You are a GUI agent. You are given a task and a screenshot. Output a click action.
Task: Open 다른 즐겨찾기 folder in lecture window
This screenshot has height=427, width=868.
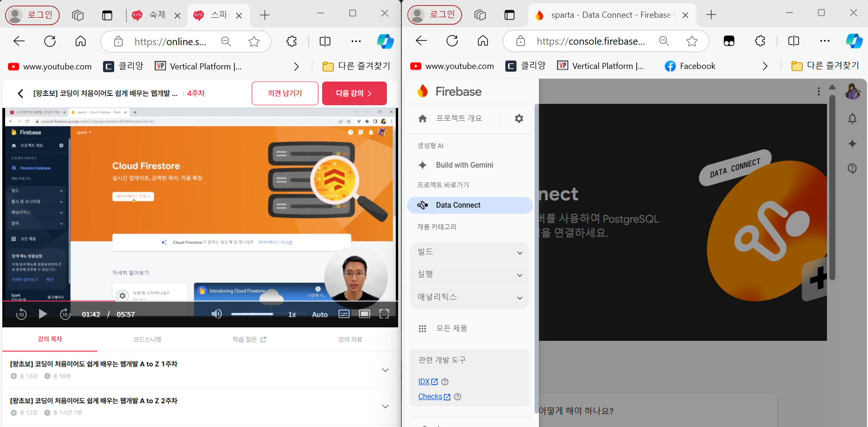pos(357,66)
